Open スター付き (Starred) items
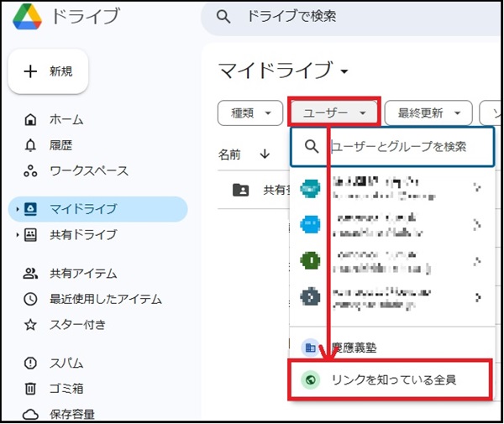This screenshot has width=504, height=424. click(77, 324)
